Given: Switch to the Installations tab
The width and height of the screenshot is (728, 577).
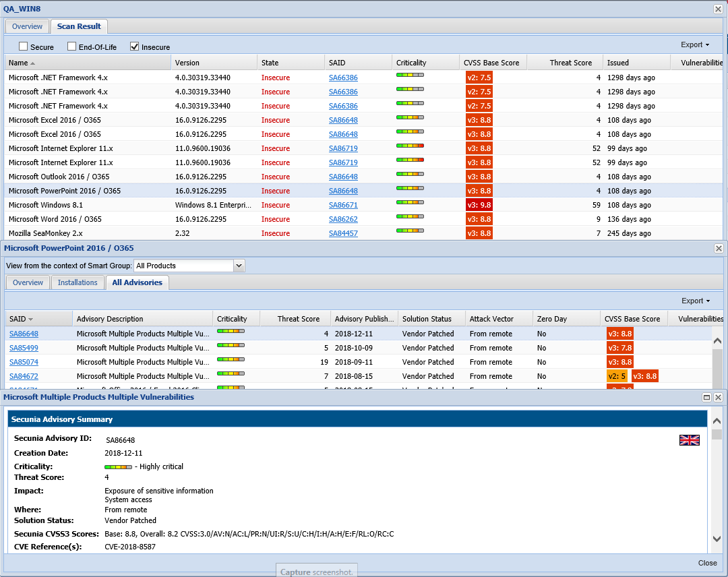Looking at the screenshot, I should 78,282.
